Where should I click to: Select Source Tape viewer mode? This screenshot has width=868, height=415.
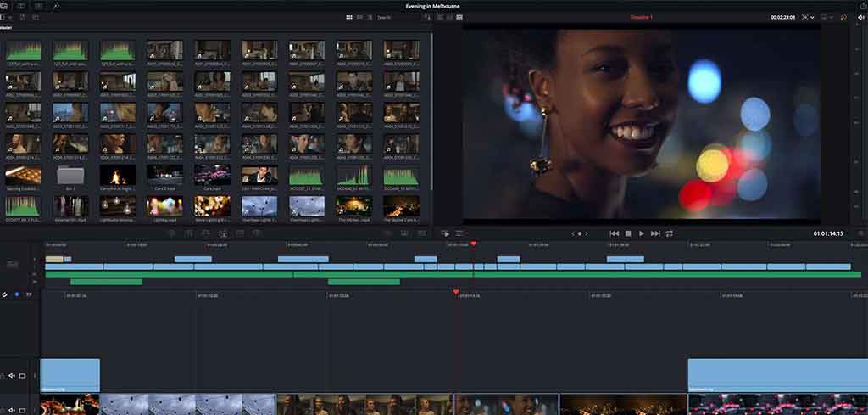(x=450, y=17)
